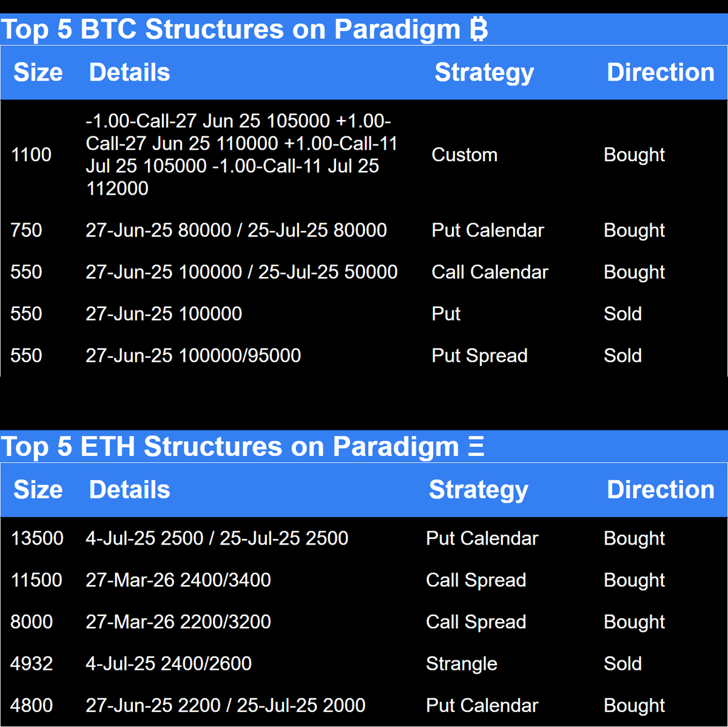Click 'Bought' in the 8000 row
The image size is (728, 727).
coord(634,623)
